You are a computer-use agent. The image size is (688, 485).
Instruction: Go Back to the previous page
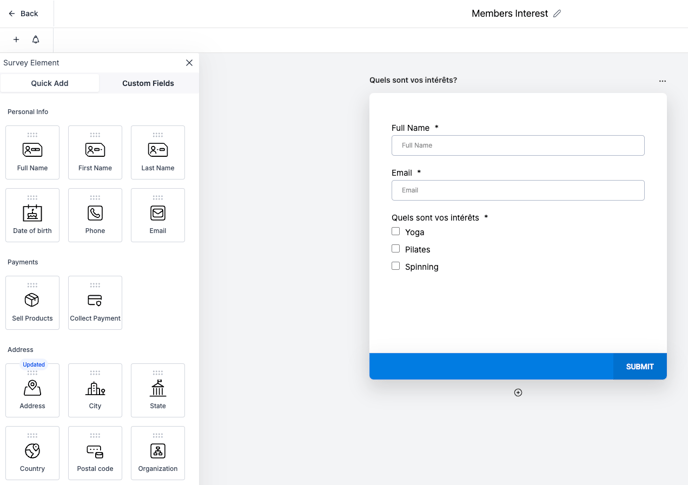pos(23,14)
